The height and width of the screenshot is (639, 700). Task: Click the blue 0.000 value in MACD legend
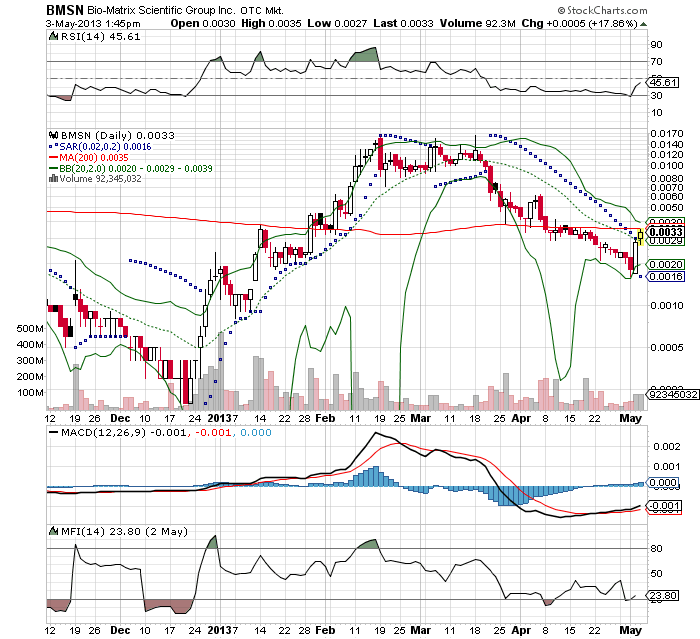click(x=256, y=432)
